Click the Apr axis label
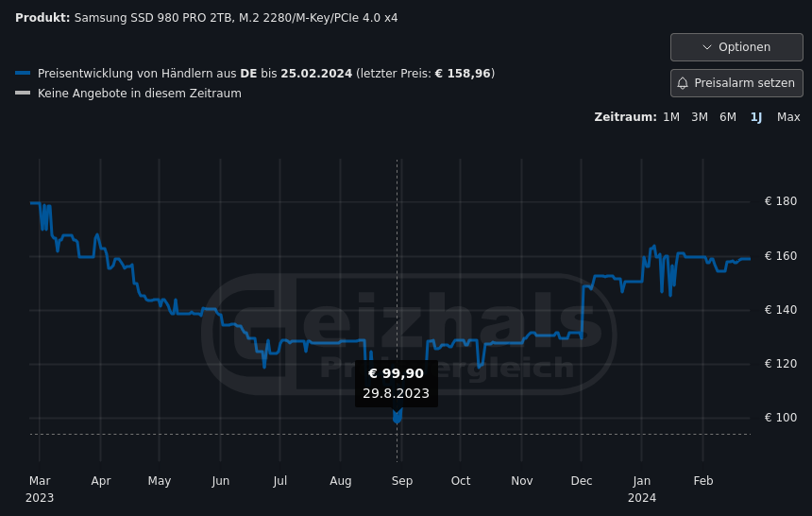Viewport: 812px width, 516px height. click(x=100, y=481)
